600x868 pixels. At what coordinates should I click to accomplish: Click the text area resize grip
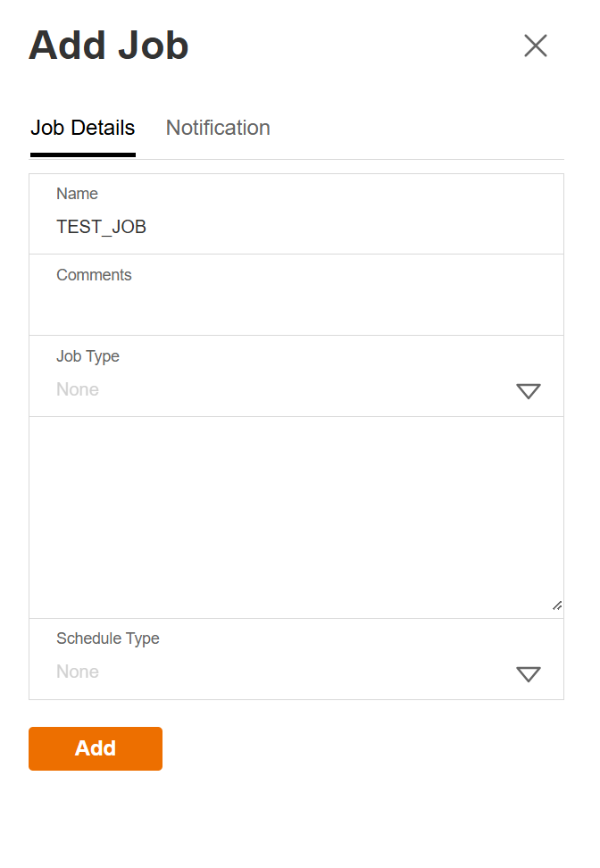tap(557, 605)
